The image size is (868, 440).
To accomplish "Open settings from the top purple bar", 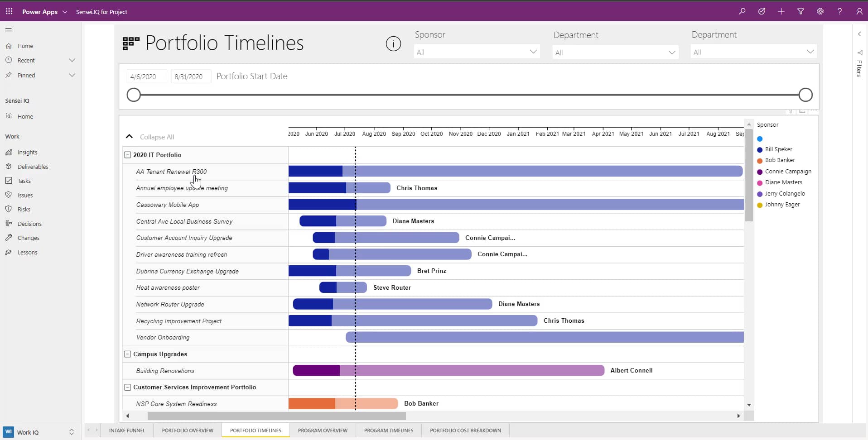I will 820,11.
